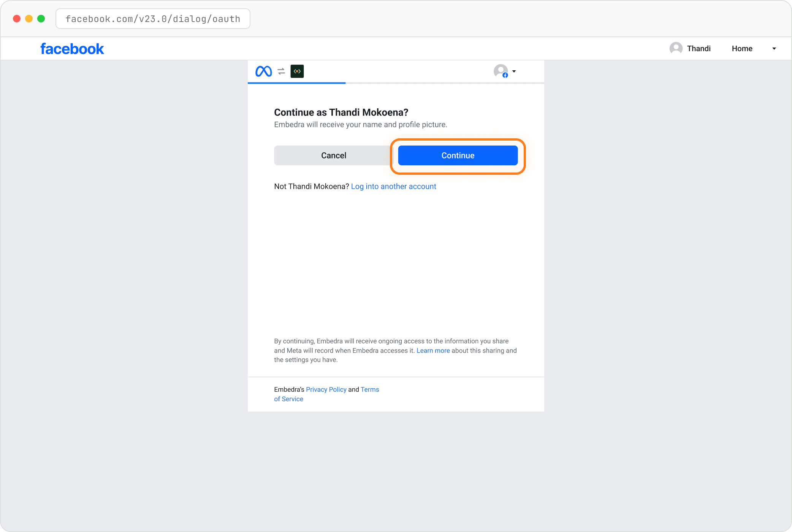Expand the dialog account dropdown arrow
This screenshot has width=792, height=532.
tap(514, 71)
